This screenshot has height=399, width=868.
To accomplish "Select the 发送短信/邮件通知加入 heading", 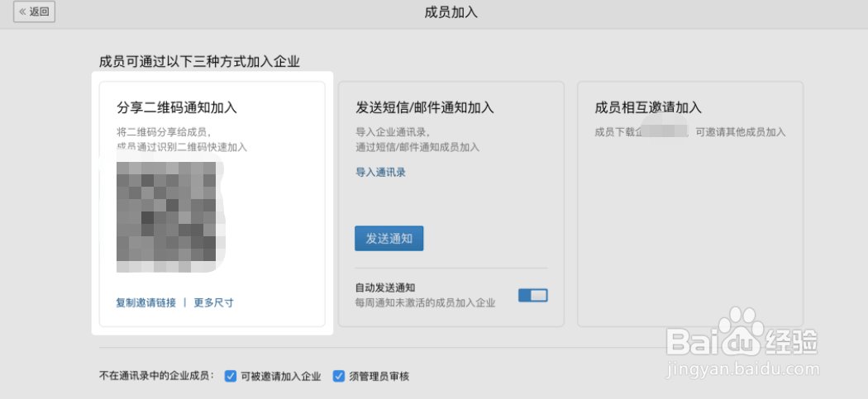I will tap(425, 107).
